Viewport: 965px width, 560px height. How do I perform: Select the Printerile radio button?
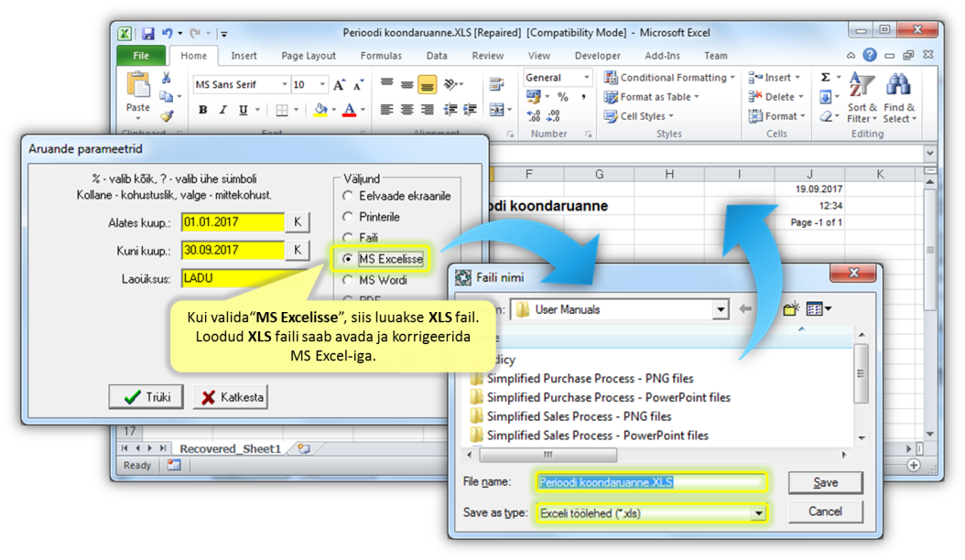tap(348, 217)
